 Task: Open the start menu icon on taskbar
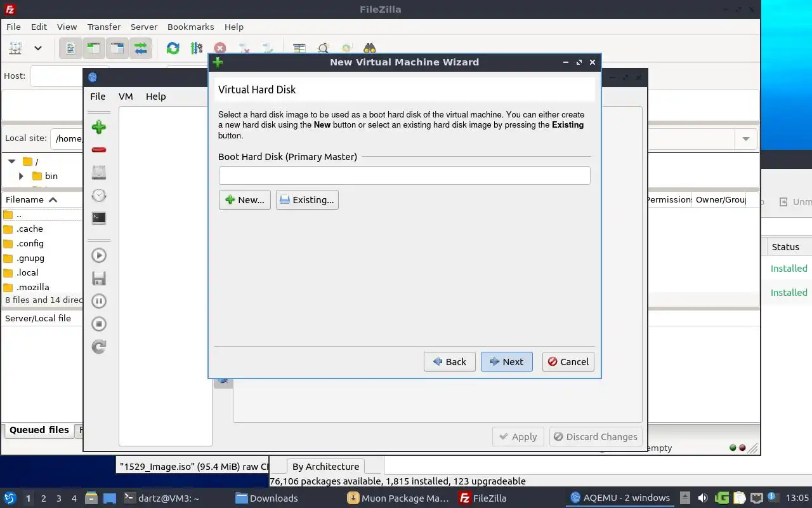[10, 498]
